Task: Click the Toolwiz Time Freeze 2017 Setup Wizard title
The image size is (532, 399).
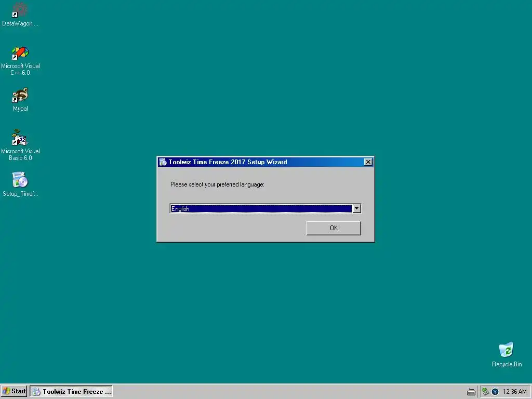Action: coord(228,162)
